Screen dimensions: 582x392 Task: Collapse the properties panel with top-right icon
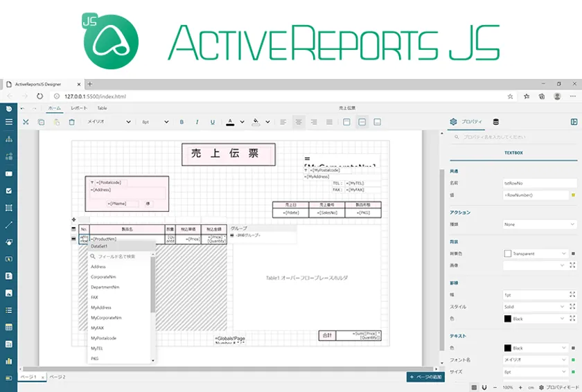tap(574, 122)
